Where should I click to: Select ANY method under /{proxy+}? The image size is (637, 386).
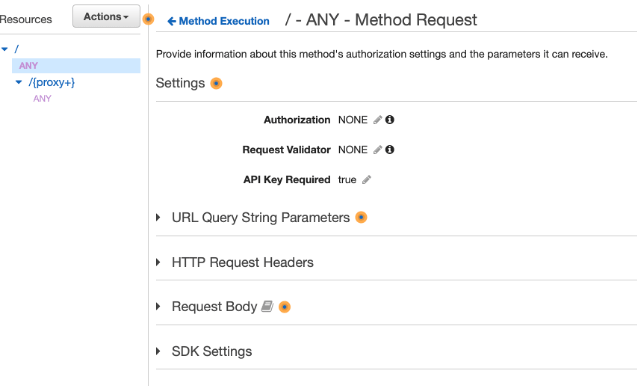pos(42,99)
